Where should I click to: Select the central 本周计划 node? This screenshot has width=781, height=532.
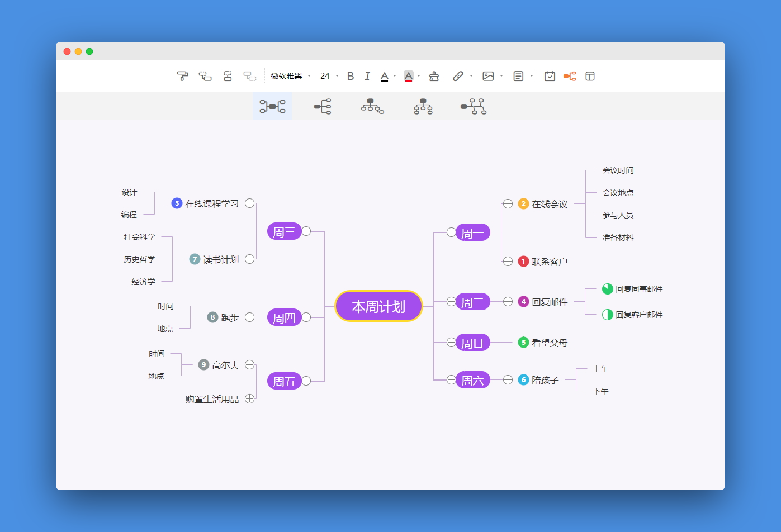(x=378, y=306)
